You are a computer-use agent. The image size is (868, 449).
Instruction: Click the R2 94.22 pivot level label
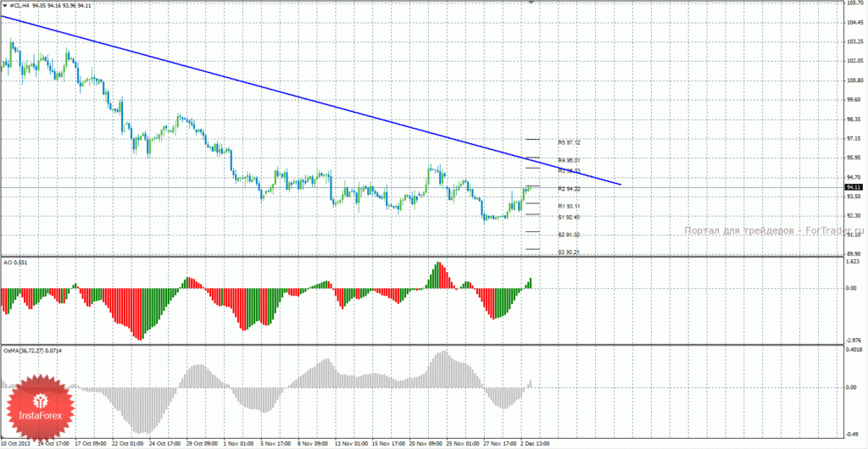[x=569, y=189]
